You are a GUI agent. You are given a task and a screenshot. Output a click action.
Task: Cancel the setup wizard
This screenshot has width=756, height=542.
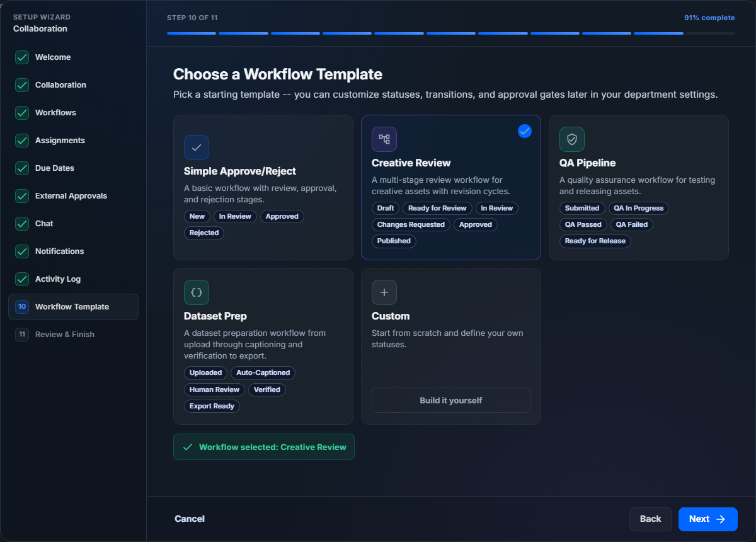pos(190,519)
